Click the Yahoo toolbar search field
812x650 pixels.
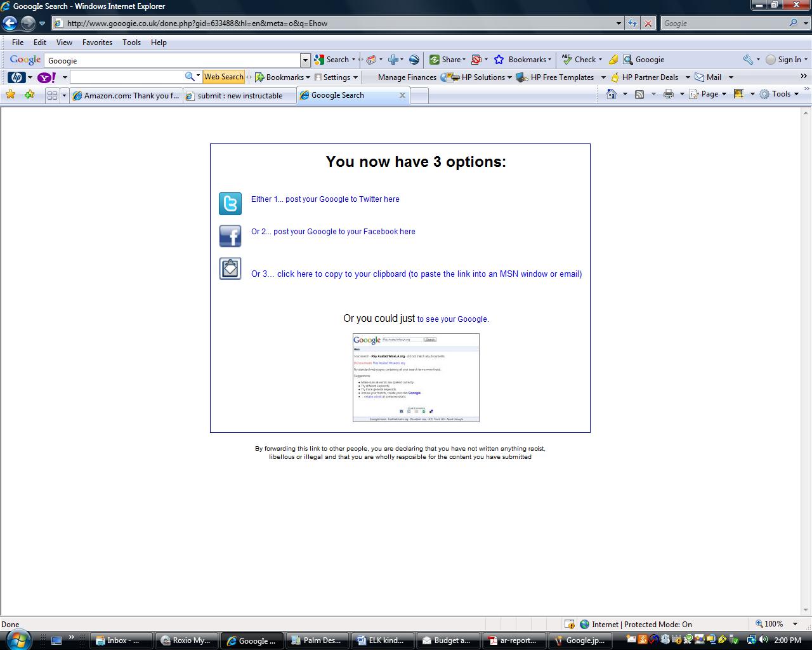click(127, 77)
